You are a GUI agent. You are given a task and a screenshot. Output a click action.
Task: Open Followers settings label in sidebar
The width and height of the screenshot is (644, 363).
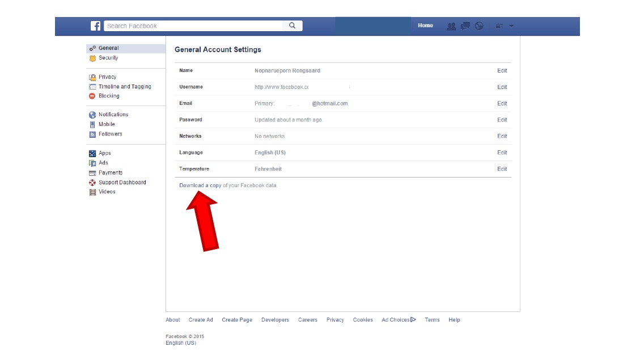(x=111, y=134)
